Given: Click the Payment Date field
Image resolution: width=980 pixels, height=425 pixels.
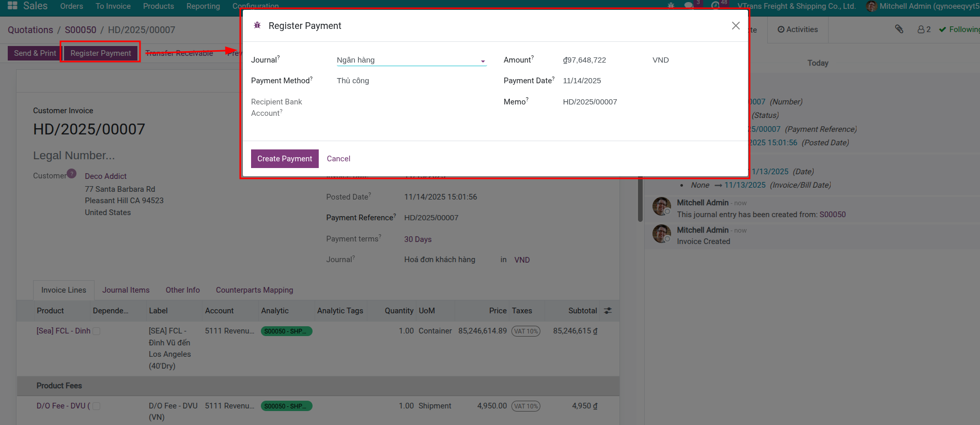Looking at the screenshot, I should tap(582, 81).
